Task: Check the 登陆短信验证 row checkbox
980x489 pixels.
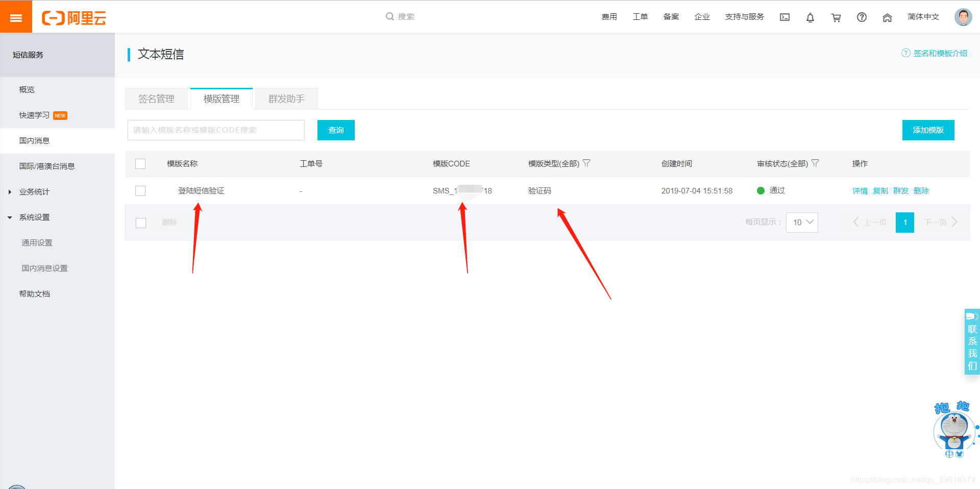Action: point(140,191)
